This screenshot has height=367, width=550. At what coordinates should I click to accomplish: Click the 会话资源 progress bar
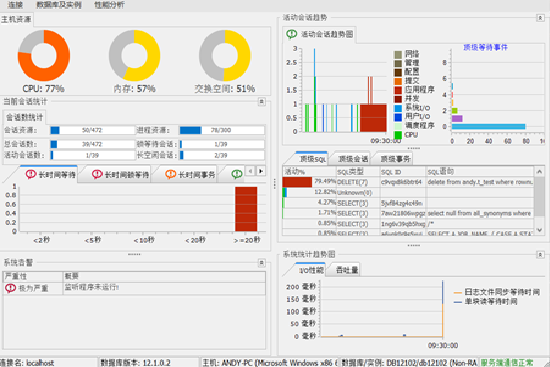coord(93,130)
